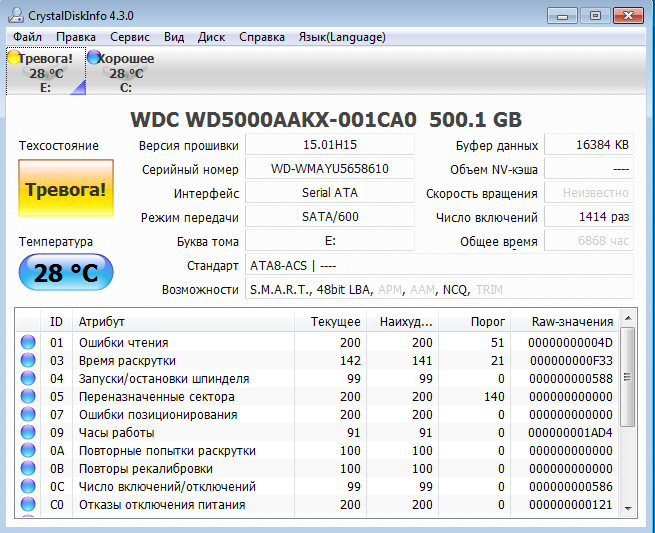Image resolution: width=655 pixels, height=533 pixels.
Task: Click the row text Время раскрутки
Action: [x=127, y=360]
